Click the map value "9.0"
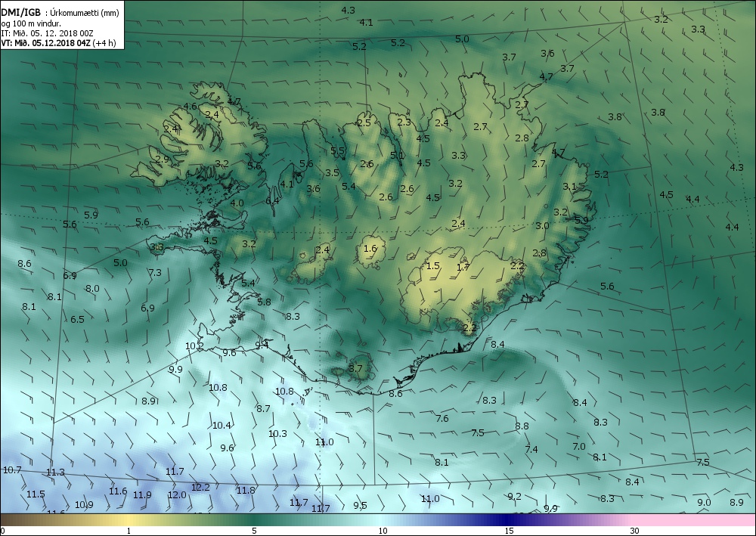The height and width of the screenshot is (536, 756). click(x=704, y=502)
